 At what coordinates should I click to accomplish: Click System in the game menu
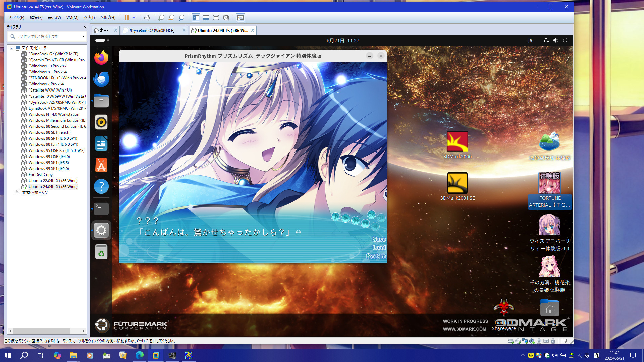click(x=376, y=256)
